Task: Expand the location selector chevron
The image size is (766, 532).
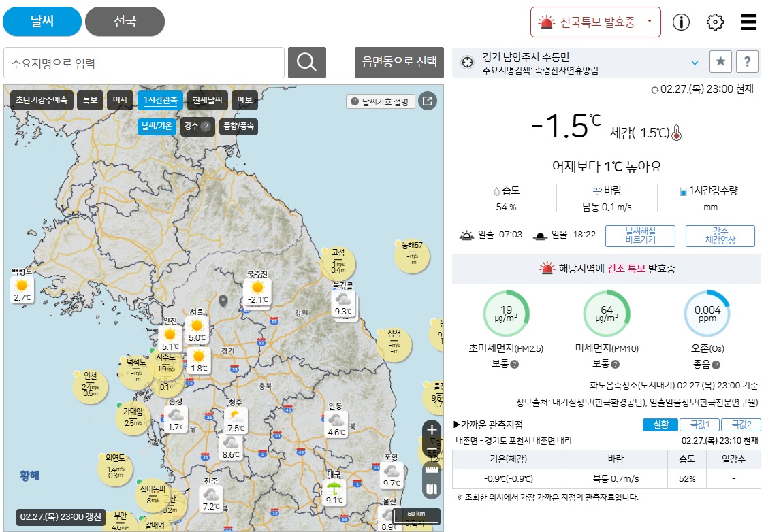Action: click(x=695, y=63)
